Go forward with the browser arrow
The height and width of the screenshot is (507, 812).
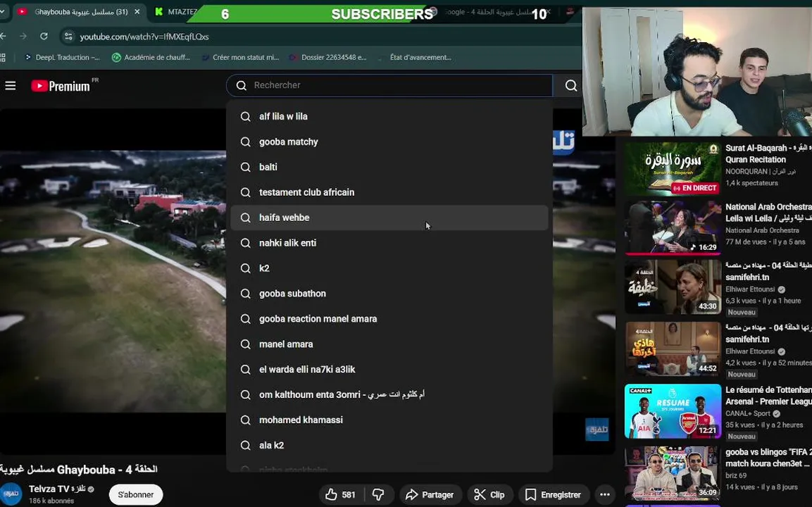pyautogui.click(x=23, y=36)
